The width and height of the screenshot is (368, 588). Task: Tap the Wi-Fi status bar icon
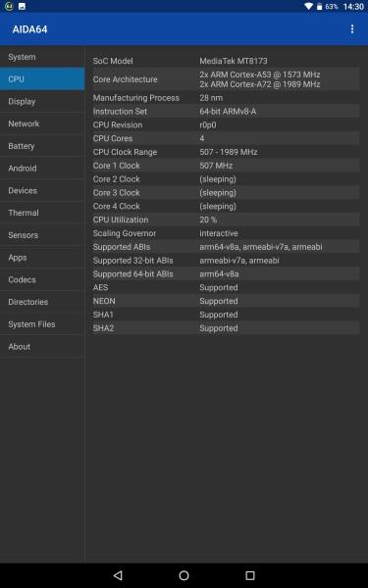[x=309, y=7]
